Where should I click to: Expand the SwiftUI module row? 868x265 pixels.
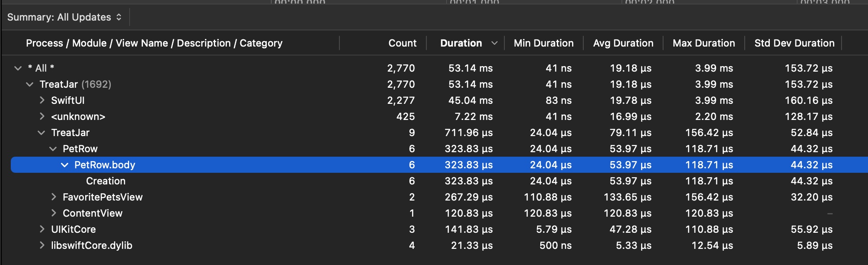pyautogui.click(x=42, y=100)
